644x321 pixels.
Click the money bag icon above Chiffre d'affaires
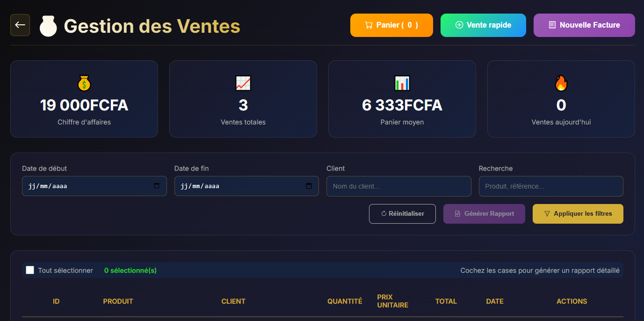[84, 83]
